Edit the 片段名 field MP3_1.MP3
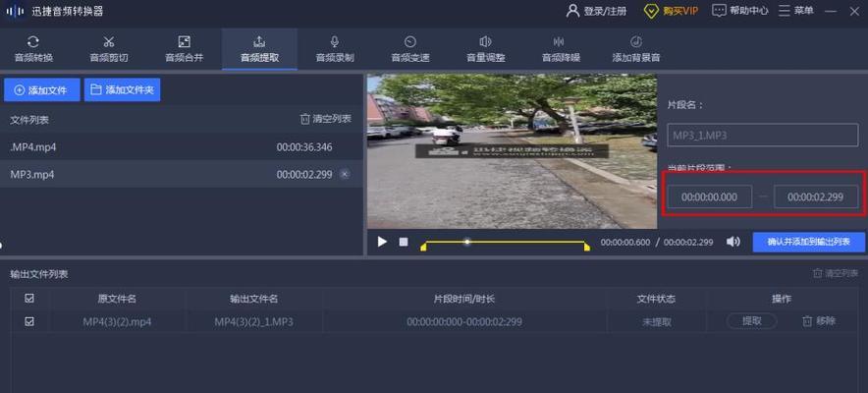The height and width of the screenshot is (393, 868). point(763,135)
